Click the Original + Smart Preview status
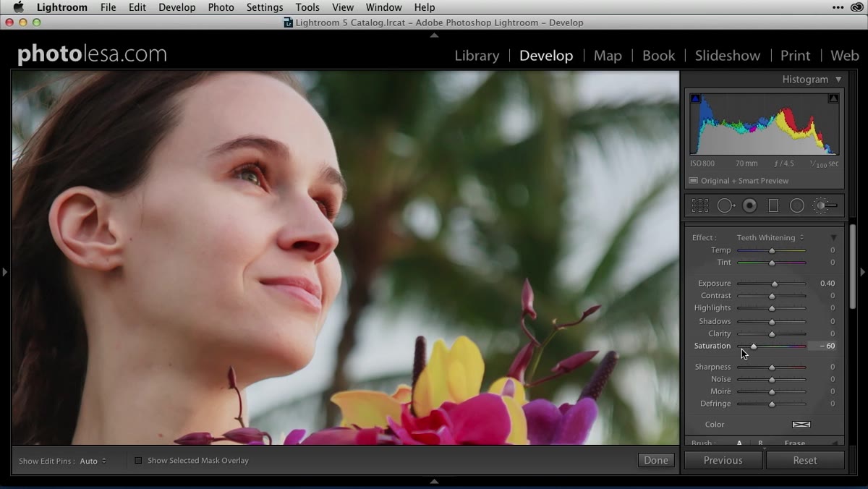868x489 pixels. (x=739, y=181)
